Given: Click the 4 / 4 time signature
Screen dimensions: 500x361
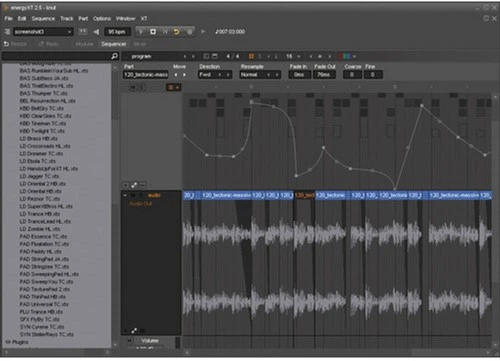Looking at the screenshot, I should (x=233, y=56).
